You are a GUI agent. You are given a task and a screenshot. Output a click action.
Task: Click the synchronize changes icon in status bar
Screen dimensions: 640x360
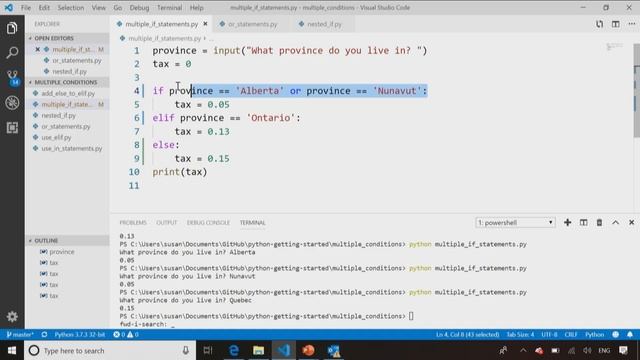pyautogui.click(x=44, y=334)
